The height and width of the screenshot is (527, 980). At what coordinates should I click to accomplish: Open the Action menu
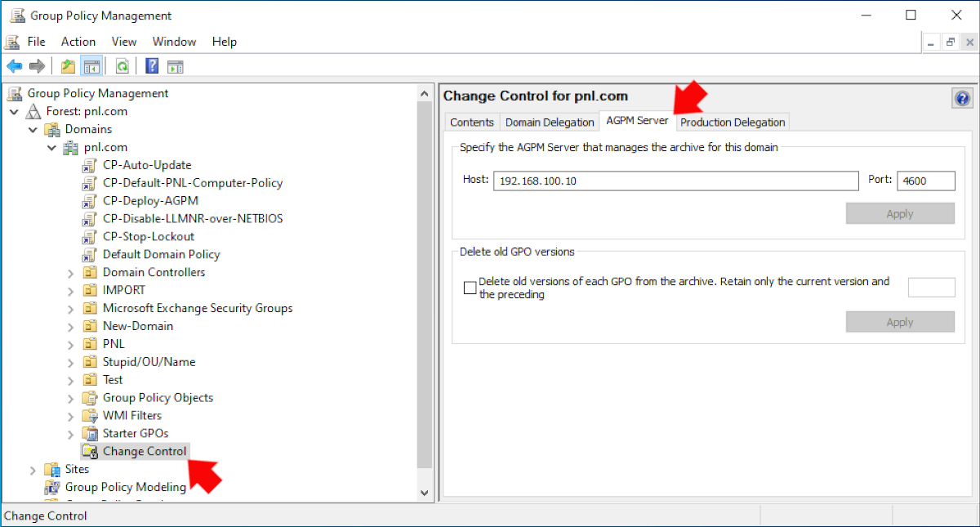point(78,42)
